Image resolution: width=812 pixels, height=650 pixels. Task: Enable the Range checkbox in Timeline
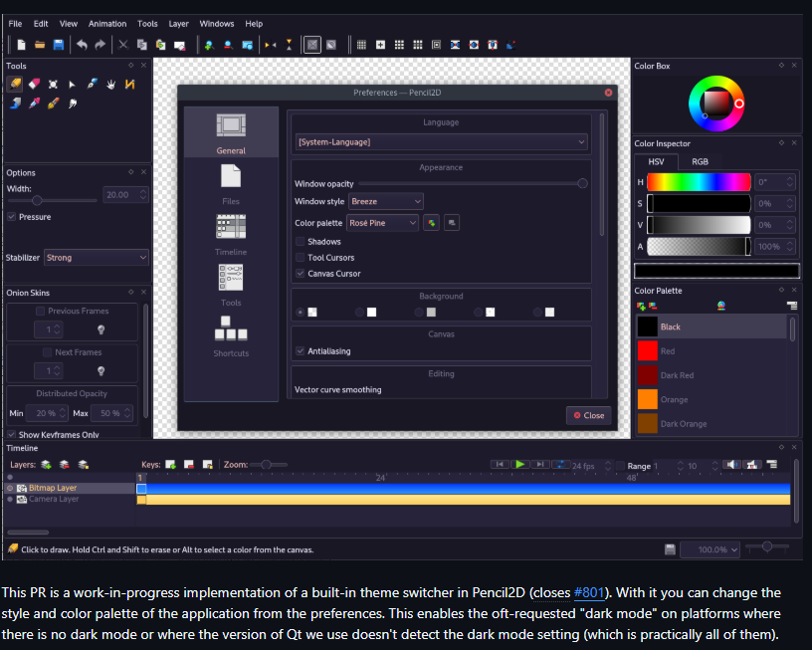pos(620,466)
